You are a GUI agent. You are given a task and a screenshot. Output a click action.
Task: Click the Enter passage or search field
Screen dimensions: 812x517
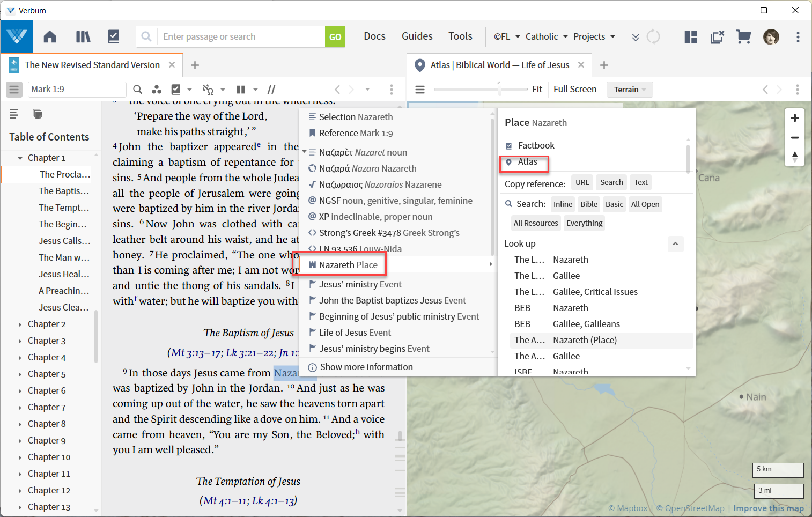[x=241, y=36]
